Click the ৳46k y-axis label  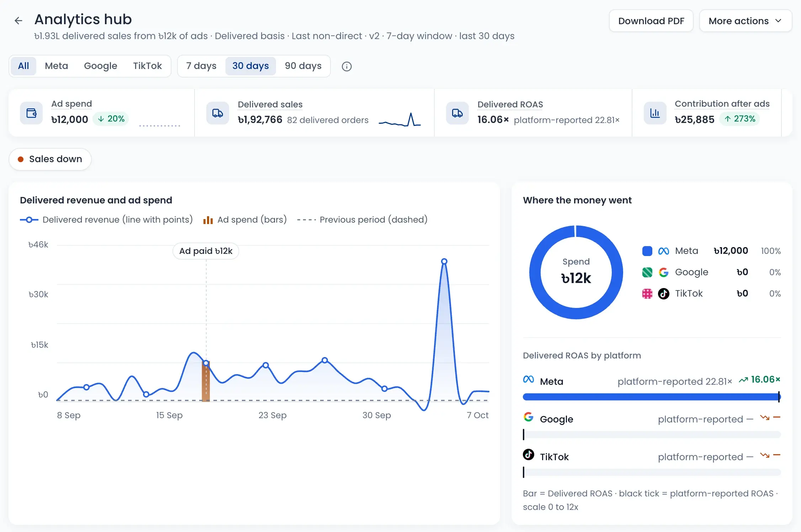[38, 245]
